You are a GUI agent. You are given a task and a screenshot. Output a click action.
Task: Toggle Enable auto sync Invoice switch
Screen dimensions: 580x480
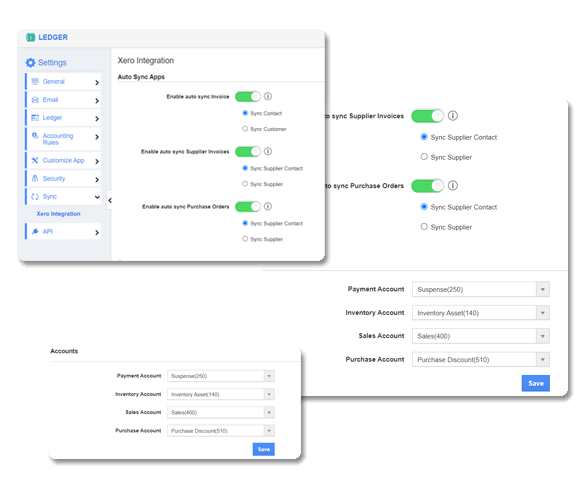point(248,97)
